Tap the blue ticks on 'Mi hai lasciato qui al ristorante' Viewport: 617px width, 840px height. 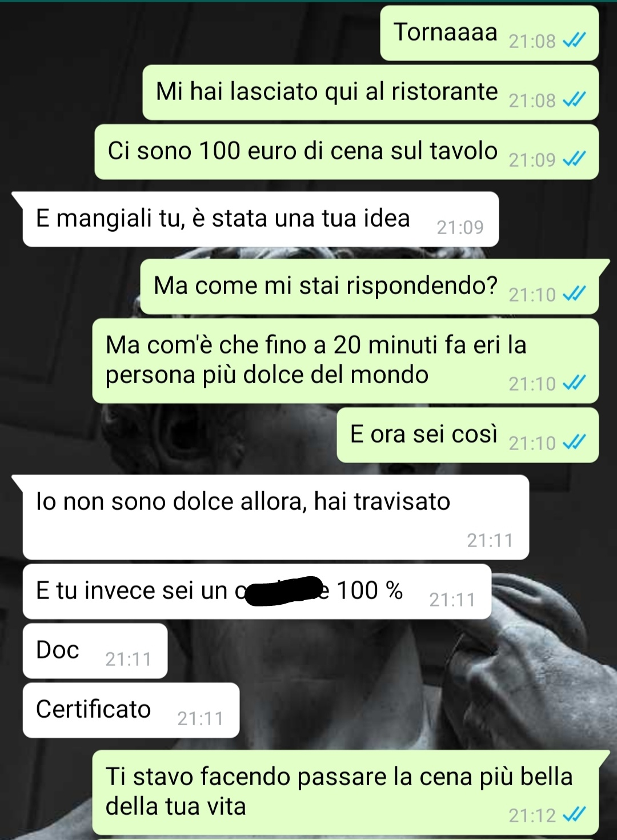pyautogui.click(x=574, y=100)
